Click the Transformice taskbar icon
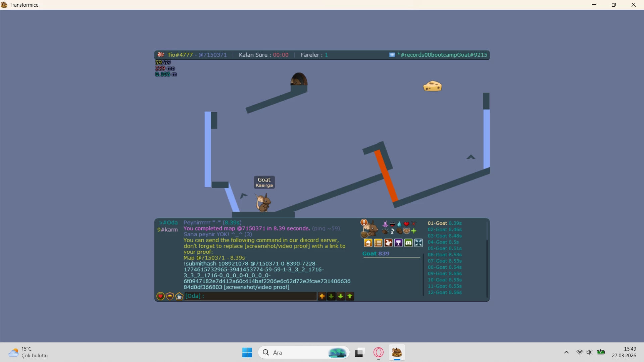This screenshot has width=644, height=362. 397,353
